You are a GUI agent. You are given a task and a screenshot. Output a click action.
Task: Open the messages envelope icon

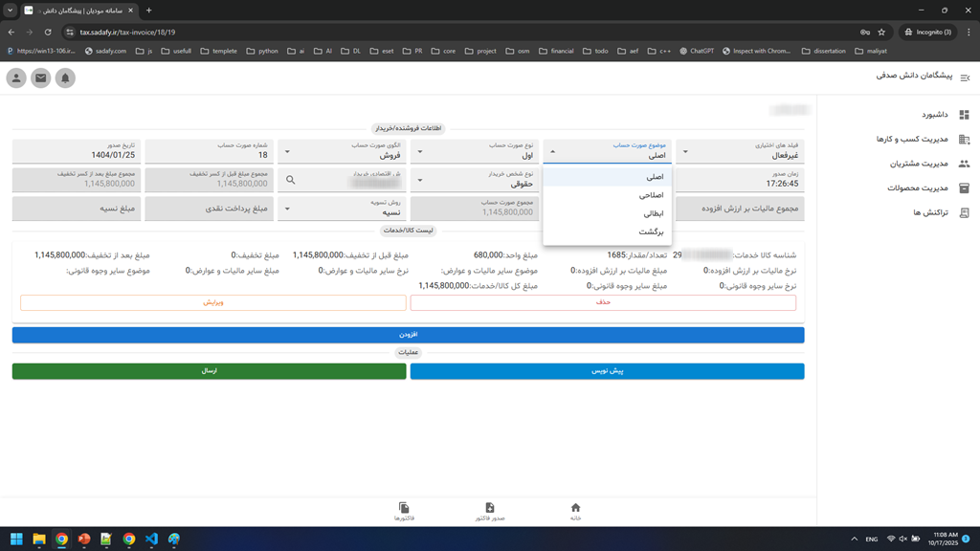[40, 78]
